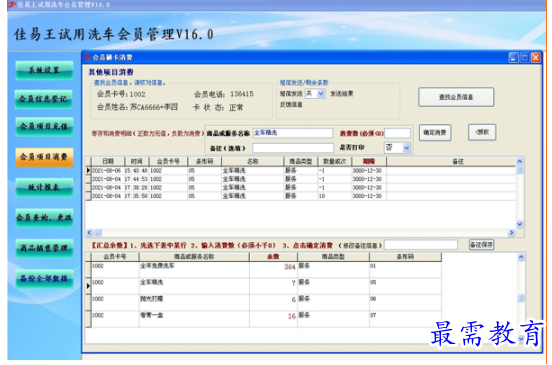
Task: Sort upper table by 日期 column header
Action: point(108,161)
